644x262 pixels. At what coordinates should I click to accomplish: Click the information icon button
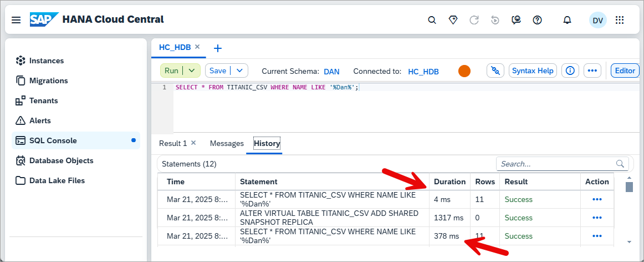(x=570, y=70)
